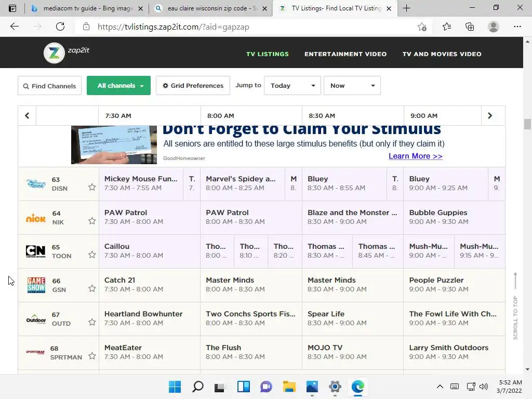Select ENTERTAINMENT VIDEO menu item

[x=345, y=54]
